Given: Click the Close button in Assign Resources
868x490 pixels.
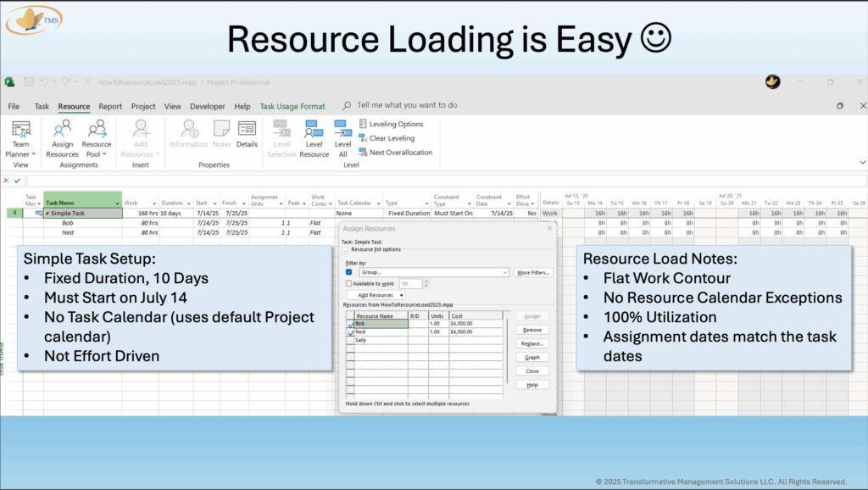Looking at the screenshot, I should [532, 371].
